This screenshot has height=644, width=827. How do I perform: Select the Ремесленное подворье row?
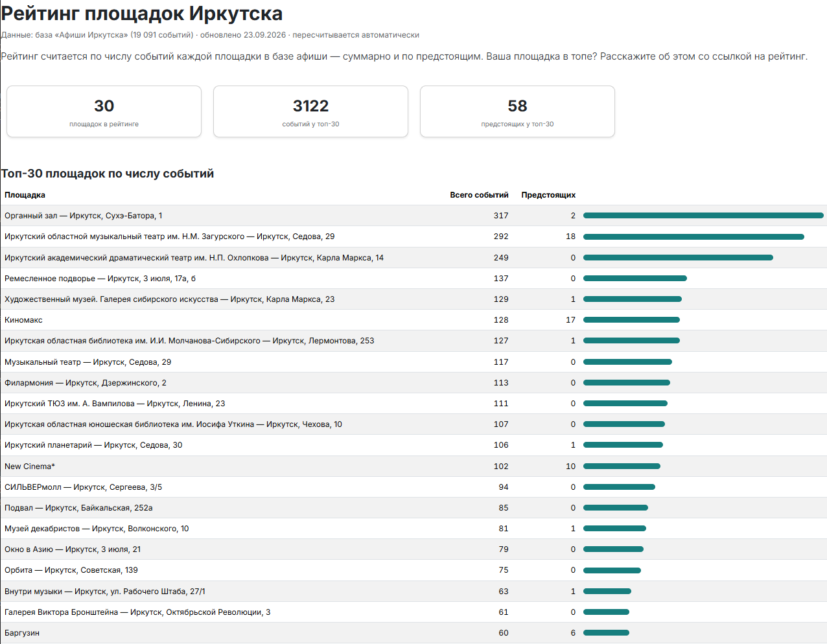point(413,279)
